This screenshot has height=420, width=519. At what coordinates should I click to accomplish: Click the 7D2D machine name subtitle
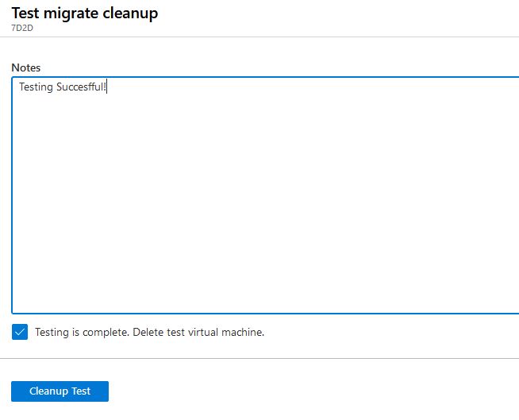(22, 28)
